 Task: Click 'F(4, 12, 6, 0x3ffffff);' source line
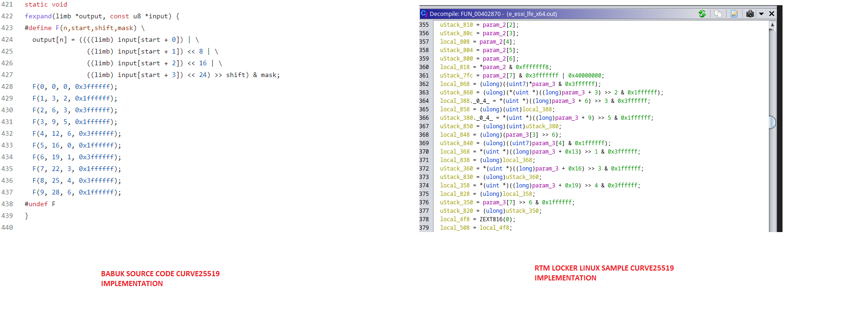coord(77,133)
